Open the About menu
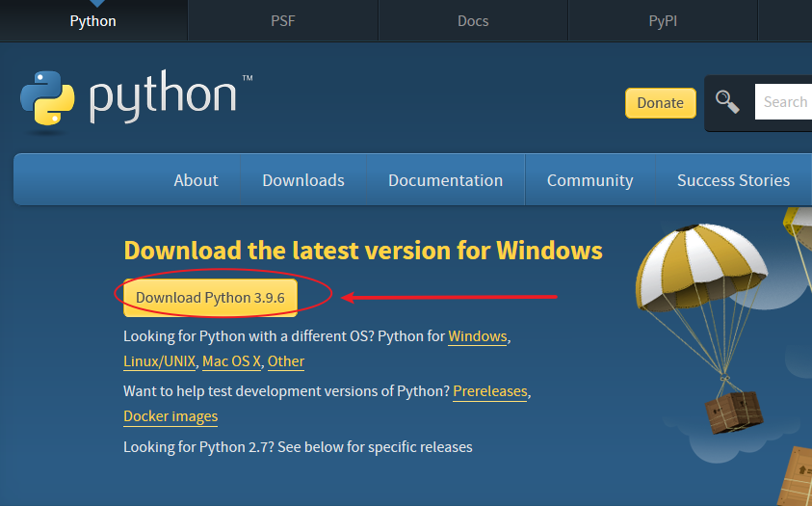 coord(196,180)
